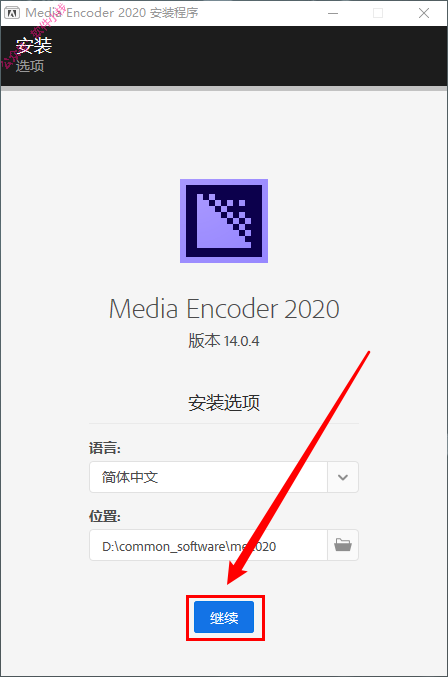Click the 位置: label

click(x=105, y=516)
